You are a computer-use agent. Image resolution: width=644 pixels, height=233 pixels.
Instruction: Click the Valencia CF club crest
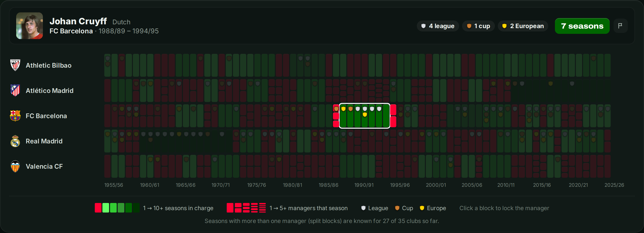15,166
